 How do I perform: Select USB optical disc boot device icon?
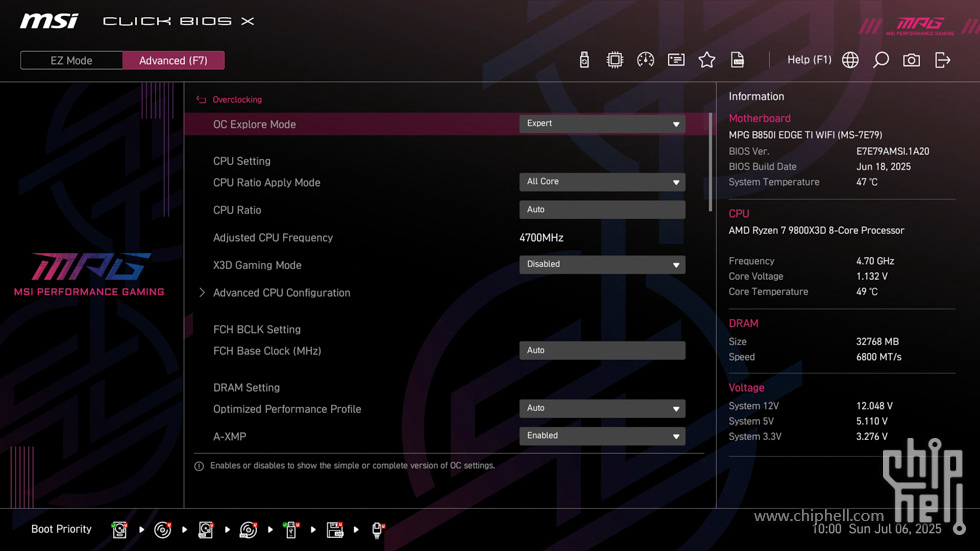coord(248,530)
